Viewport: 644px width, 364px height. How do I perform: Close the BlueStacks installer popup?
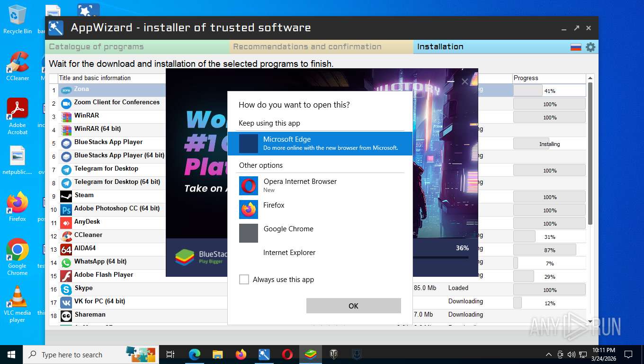pos(465,82)
